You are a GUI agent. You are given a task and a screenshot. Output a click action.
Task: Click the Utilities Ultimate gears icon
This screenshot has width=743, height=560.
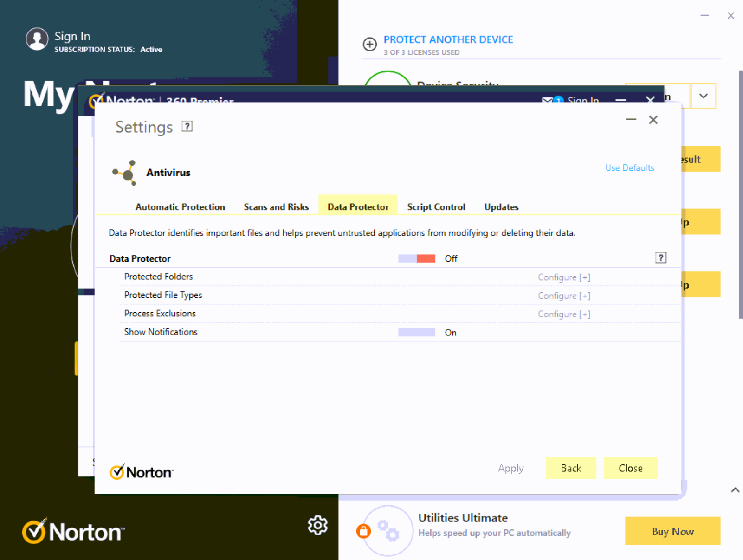(388, 530)
